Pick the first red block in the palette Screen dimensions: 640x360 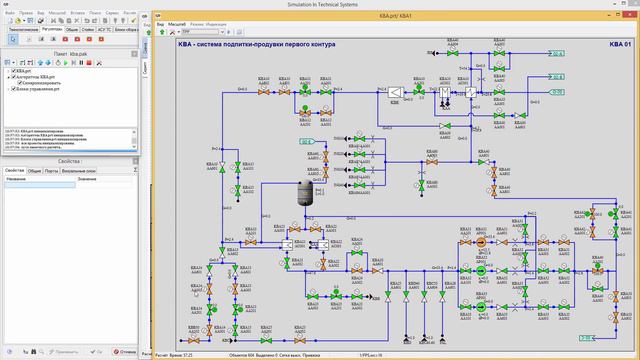pyautogui.click(x=65, y=39)
